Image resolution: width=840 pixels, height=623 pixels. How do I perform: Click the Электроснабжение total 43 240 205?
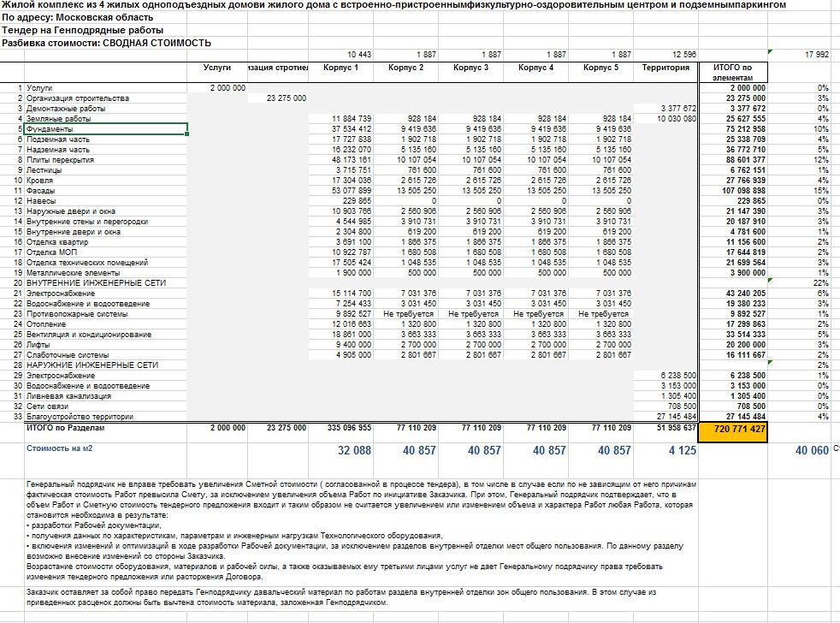pyautogui.click(x=746, y=294)
